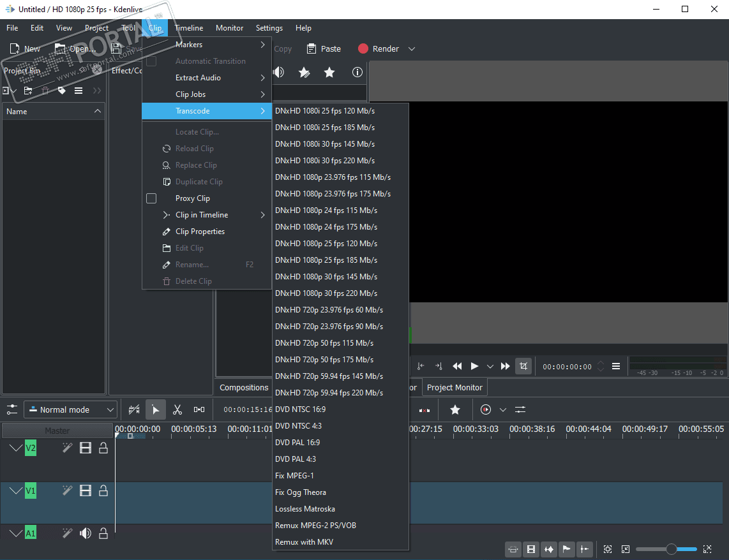Select the arrow selection tool
This screenshot has height=560, width=729.
coord(155,409)
